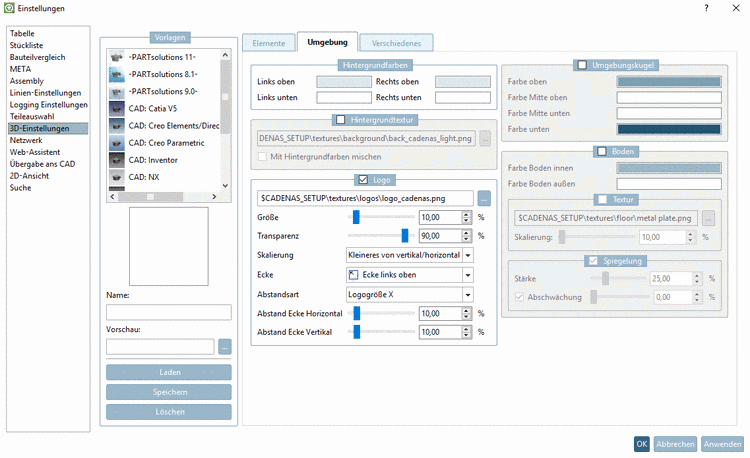The width and height of the screenshot is (750, 458).
Task: Toggle the Abschwächung checkbox
Action: point(519,297)
